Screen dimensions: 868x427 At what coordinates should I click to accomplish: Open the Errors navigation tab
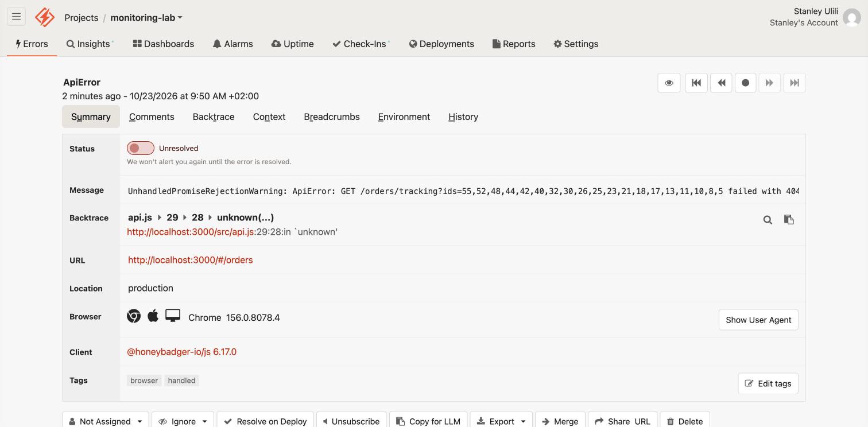(32, 44)
